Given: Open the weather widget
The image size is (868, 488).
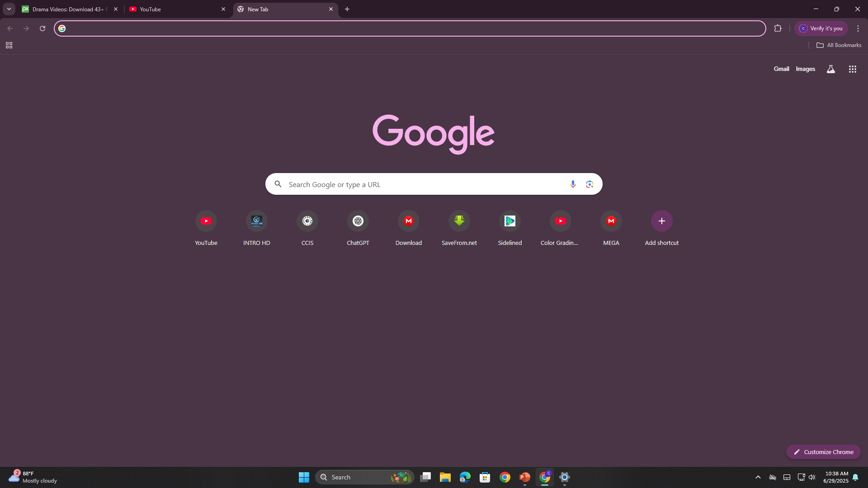Looking at the screenshot, I should coord(33,477).
